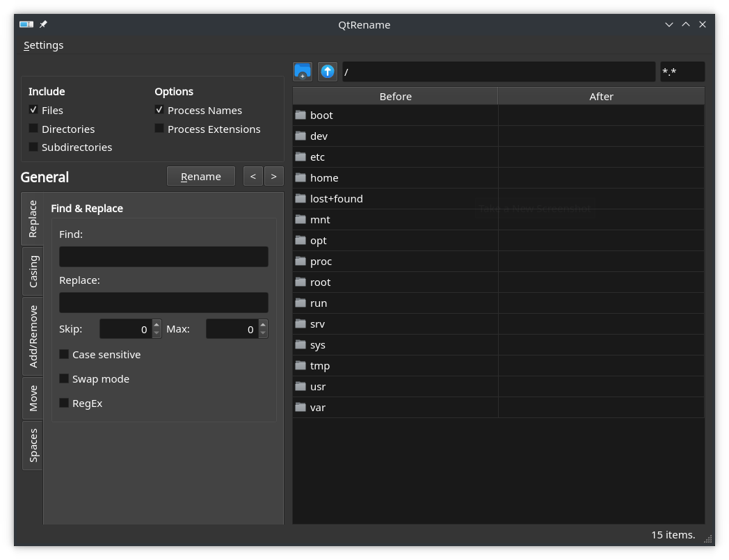
Task: Click inside the Find text field
Action: click(163, 256)
